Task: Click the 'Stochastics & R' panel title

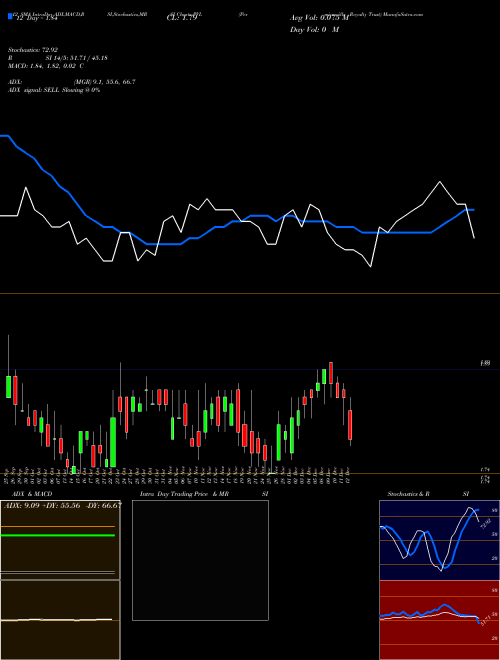Action: [x=409, y=494]
